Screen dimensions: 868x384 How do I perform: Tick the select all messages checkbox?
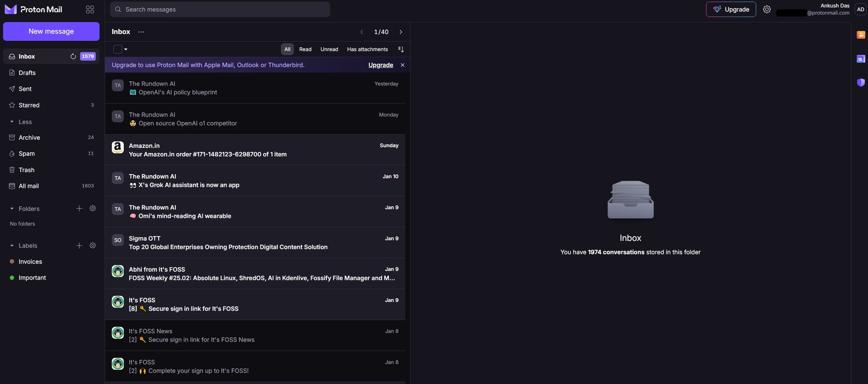pyautogui.click(x=118, y=49)
